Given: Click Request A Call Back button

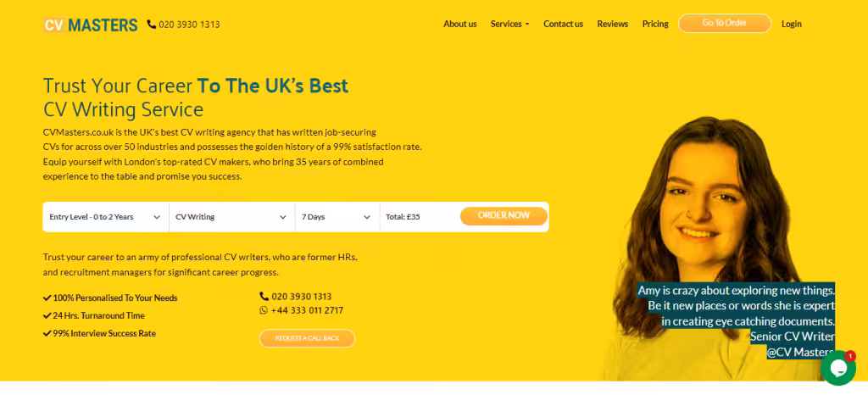Looking at the screenshot, I should (307, 338).
